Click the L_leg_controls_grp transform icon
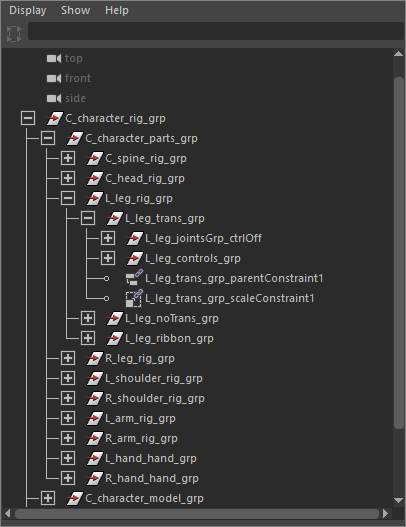Image resolution: width=406 pixels, height=527 pixels. (134, 258)
